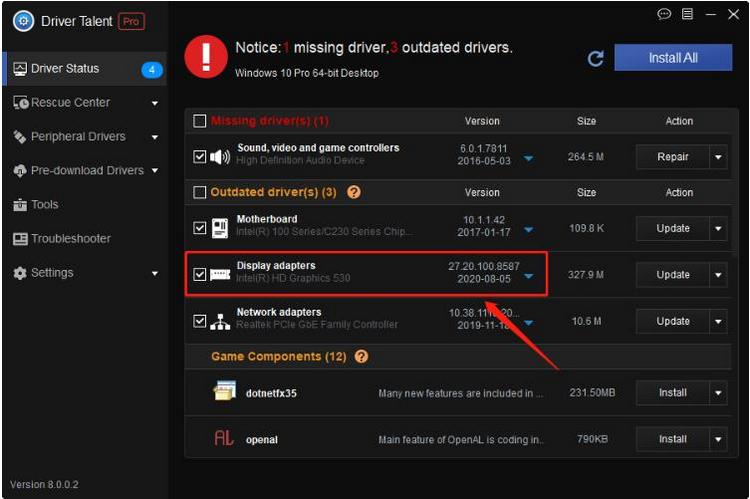Click the dotnetfx35 component icon
The width and height of the screenshot is (750, 499).
[x=224, y=391]
